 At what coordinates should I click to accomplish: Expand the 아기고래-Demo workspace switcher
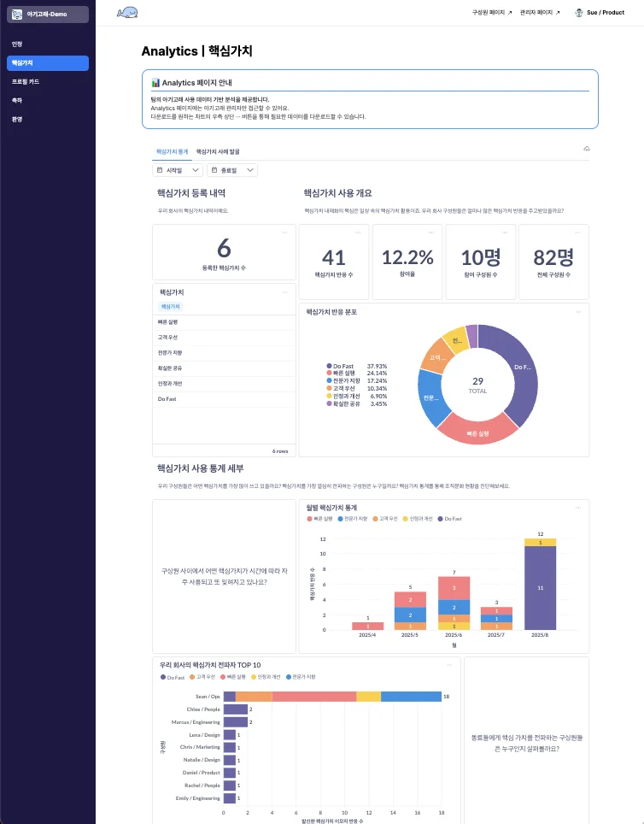[x=47, y=15]
